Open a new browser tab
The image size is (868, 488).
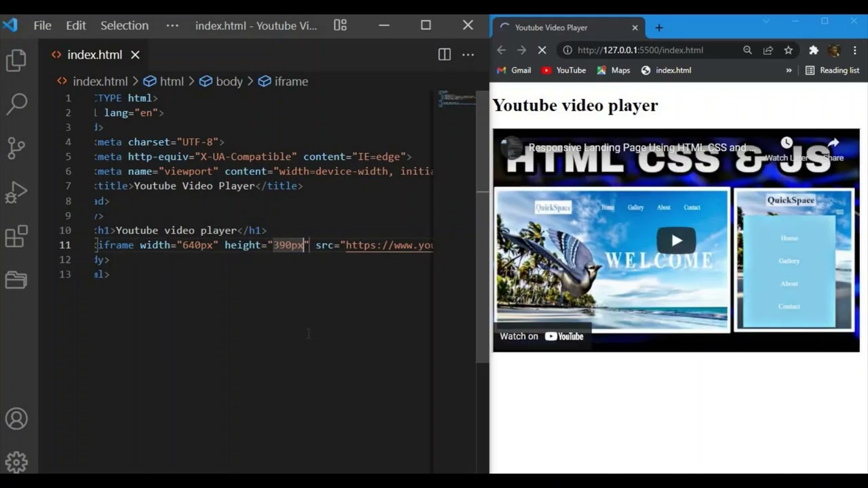point(658,28)
